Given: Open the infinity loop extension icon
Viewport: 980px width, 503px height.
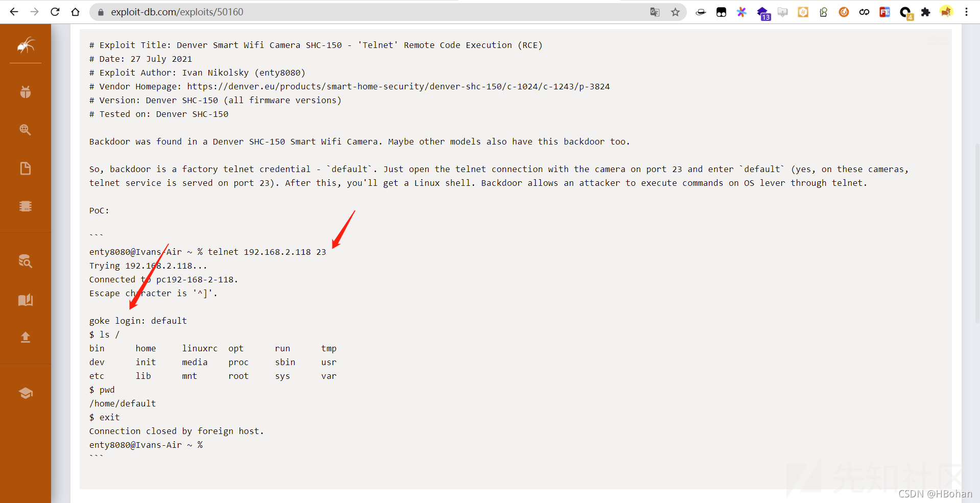Looking at the screenshot, I should (864, 12).
